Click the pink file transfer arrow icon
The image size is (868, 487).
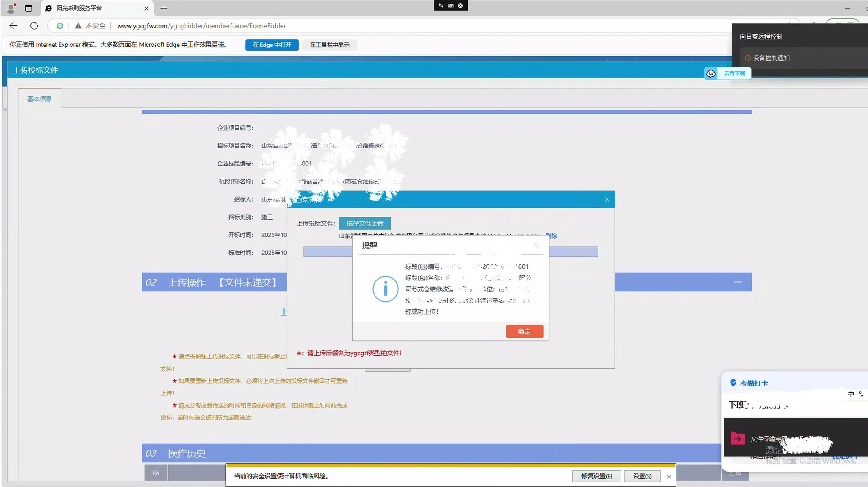(x=737, y=438)
